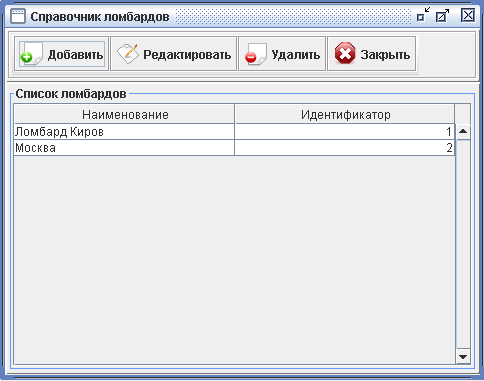
Task: Close the window with the title bar X
Action: click(468, 15)
